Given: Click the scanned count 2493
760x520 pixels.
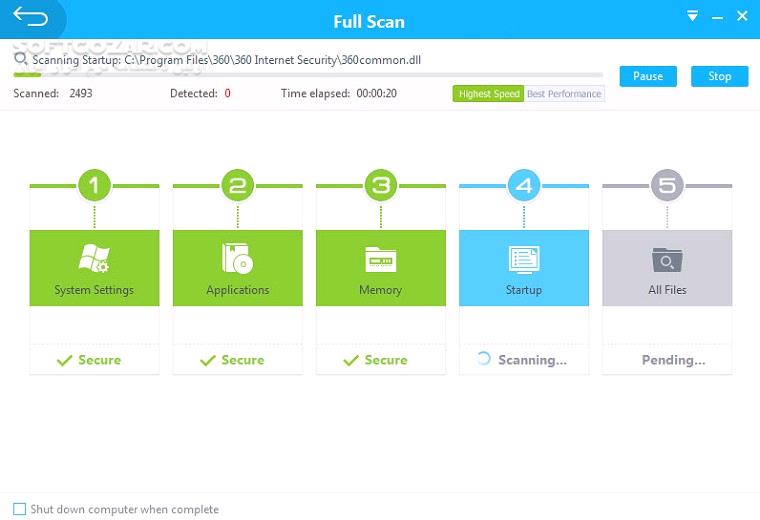Looking at the screenshot, I should coord(81,93).
